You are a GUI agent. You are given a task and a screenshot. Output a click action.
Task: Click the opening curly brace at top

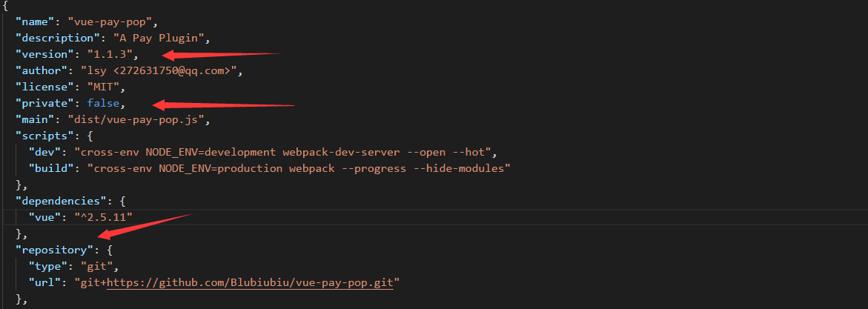click(5, 6)
